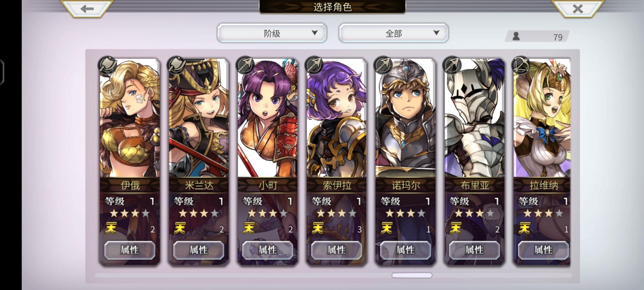644x290 pixels.
Task: Open the 全部 filter dropdown
Action: point(394,33)
